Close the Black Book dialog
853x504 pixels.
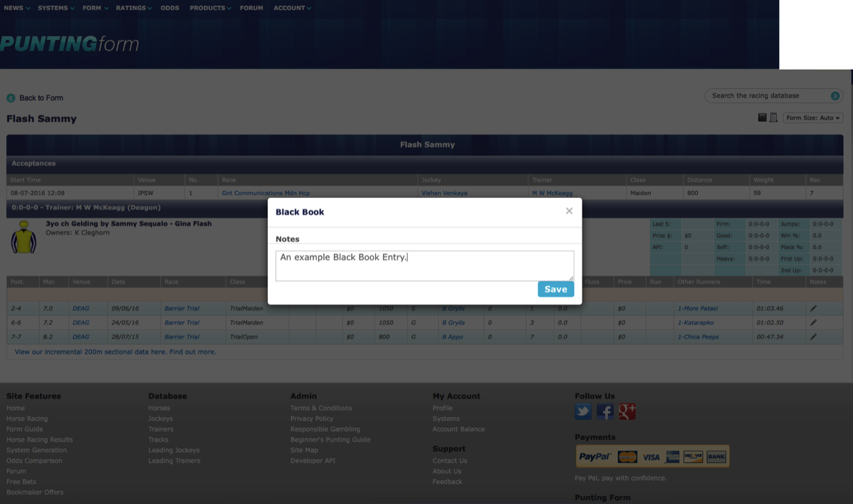(x=569, y=211)
